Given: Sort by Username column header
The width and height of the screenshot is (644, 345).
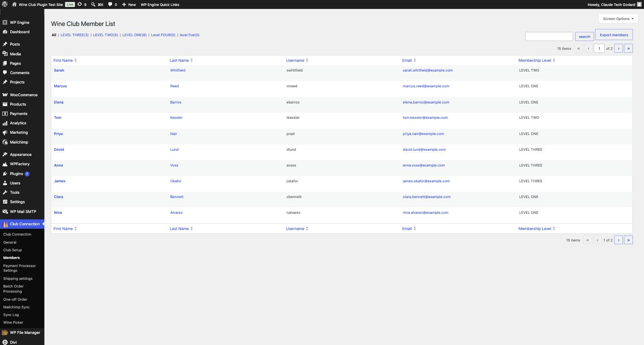Looking at the screenshot, I should click(x=297, y=60).
